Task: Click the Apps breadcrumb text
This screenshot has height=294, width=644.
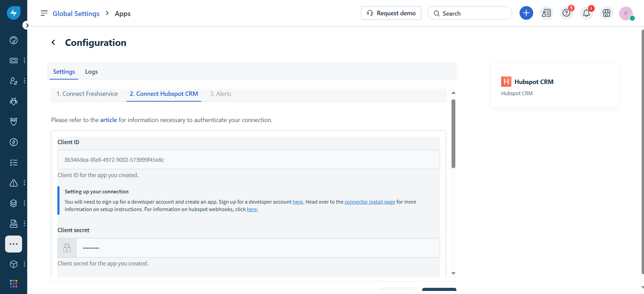Action: (123, 13)
